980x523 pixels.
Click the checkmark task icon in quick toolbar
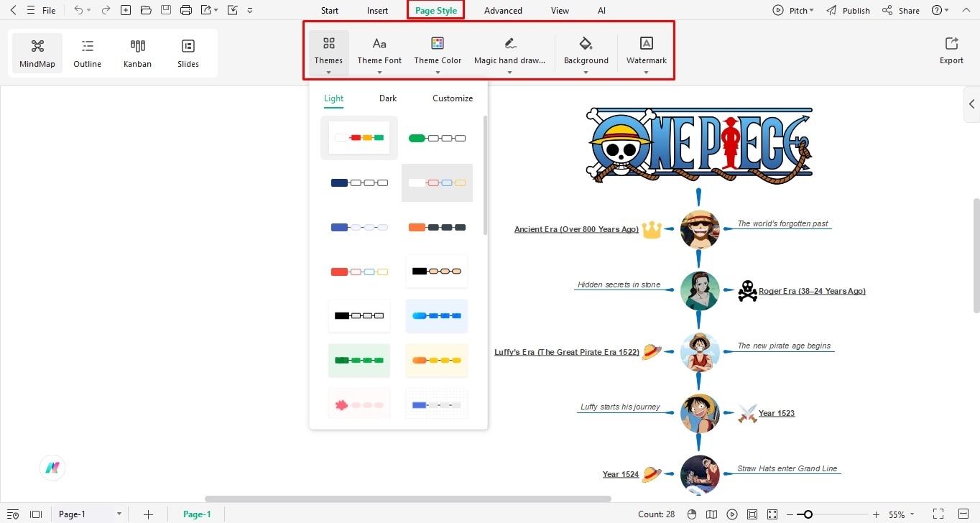click(x=232, y=11)
